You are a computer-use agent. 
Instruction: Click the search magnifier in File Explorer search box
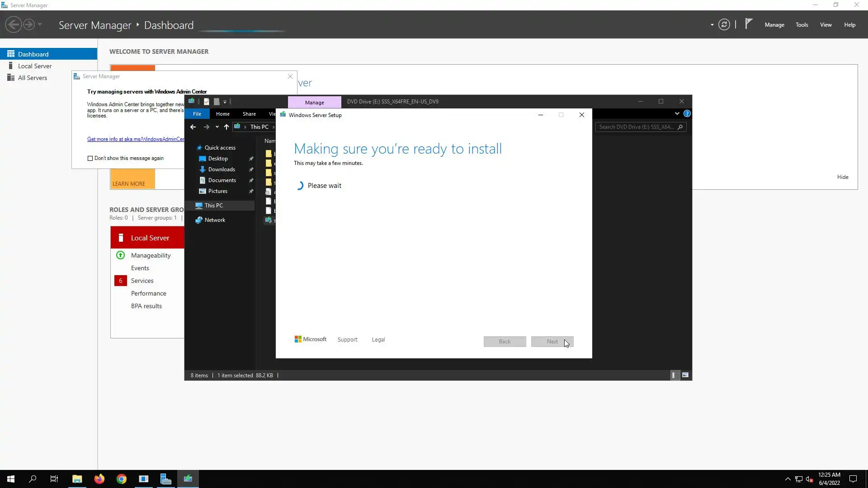coord(680,127)
